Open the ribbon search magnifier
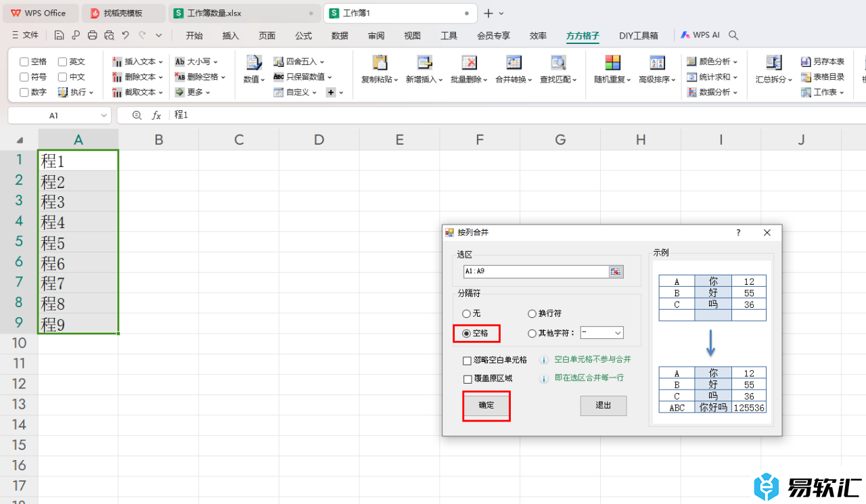866x504 pixels. point(733,35)
